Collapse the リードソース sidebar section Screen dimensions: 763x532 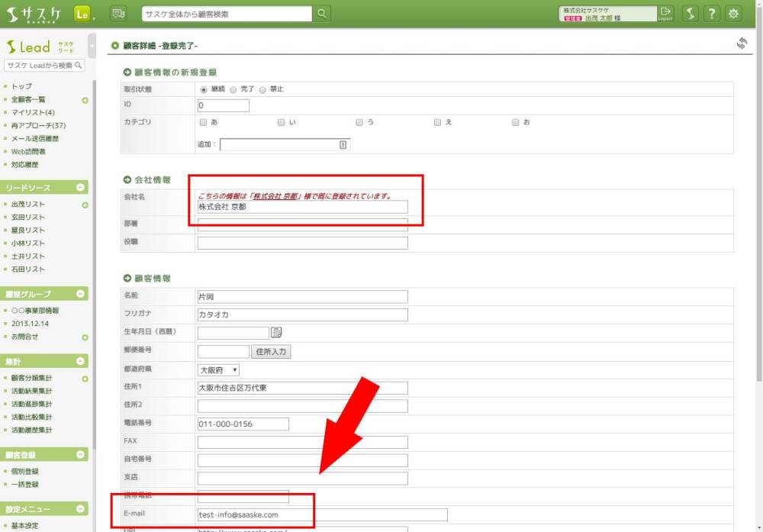[x=81, y=188]
